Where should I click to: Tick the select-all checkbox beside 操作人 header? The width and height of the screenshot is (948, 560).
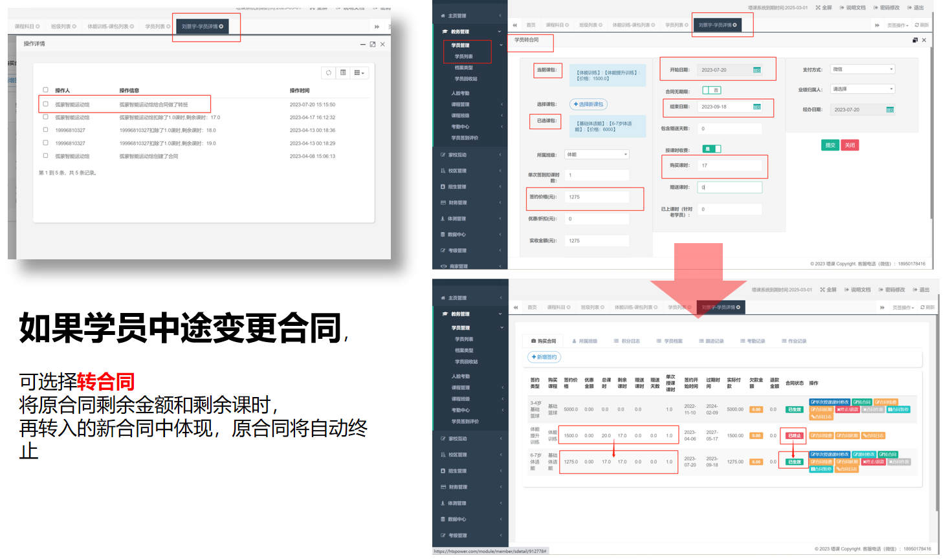pos(45,90)
